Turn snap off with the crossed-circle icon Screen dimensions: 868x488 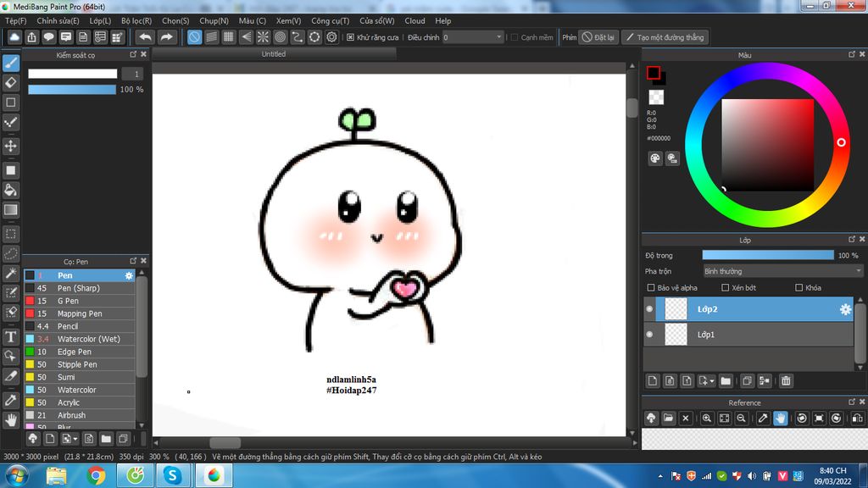tap(194, 37)
